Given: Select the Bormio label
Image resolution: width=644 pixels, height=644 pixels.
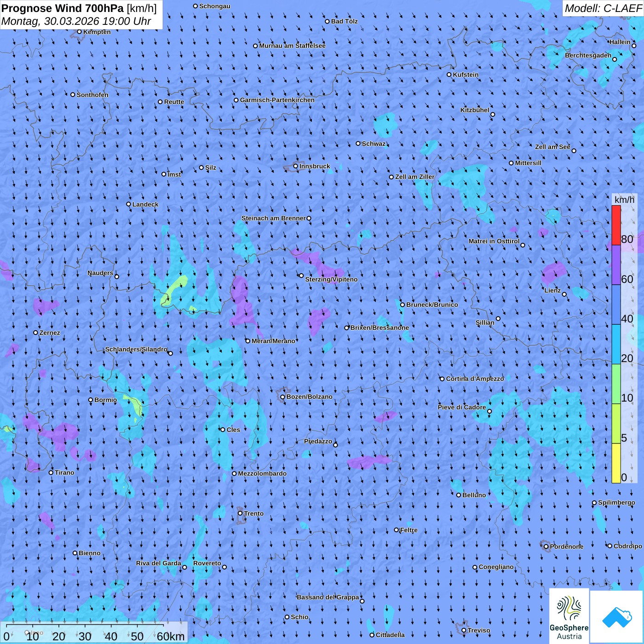Looking at the screenshot, I should pos(105,400).
